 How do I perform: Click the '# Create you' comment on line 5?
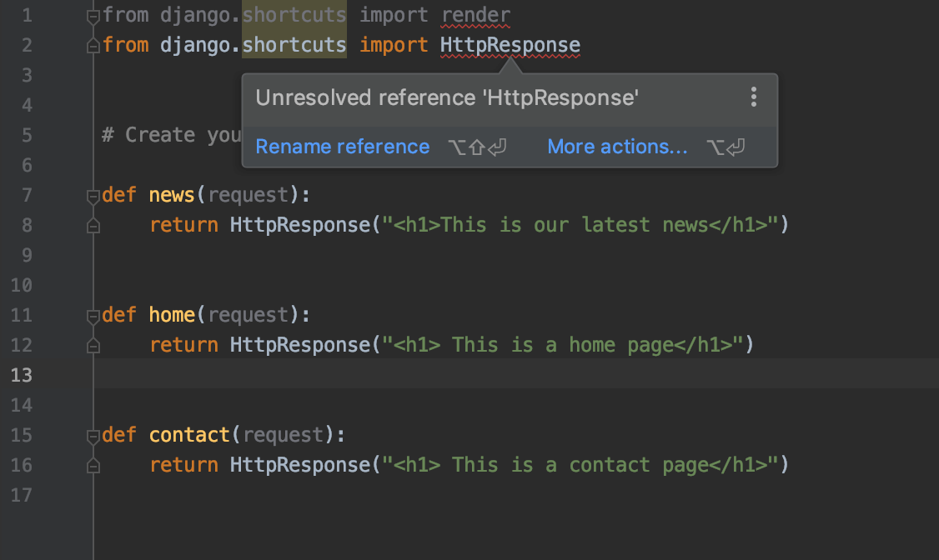[171, 135]
